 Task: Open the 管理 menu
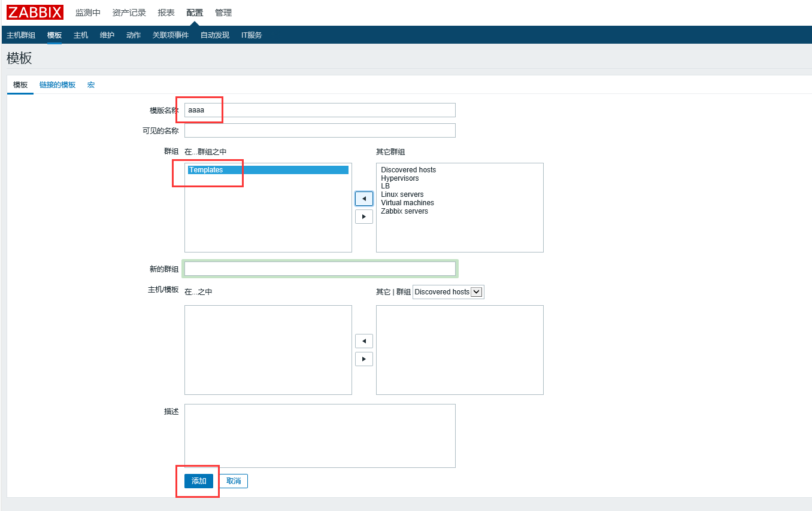pos(223,13)
